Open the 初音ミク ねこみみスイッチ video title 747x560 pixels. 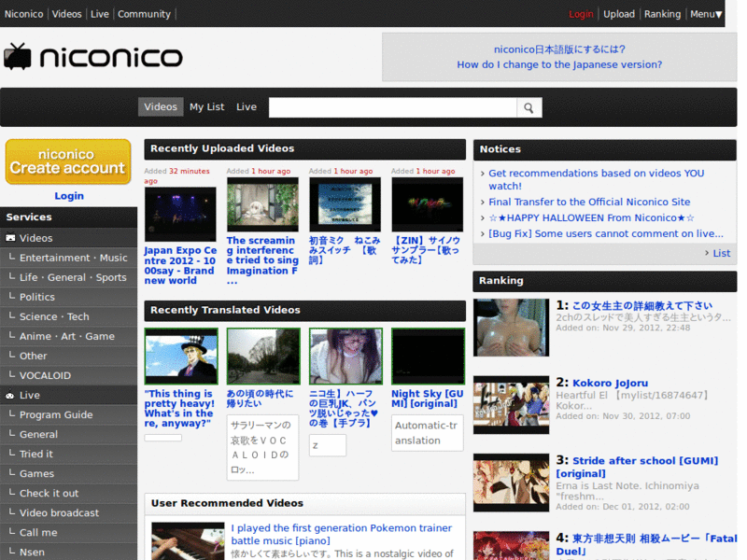[x=345, y=250]
